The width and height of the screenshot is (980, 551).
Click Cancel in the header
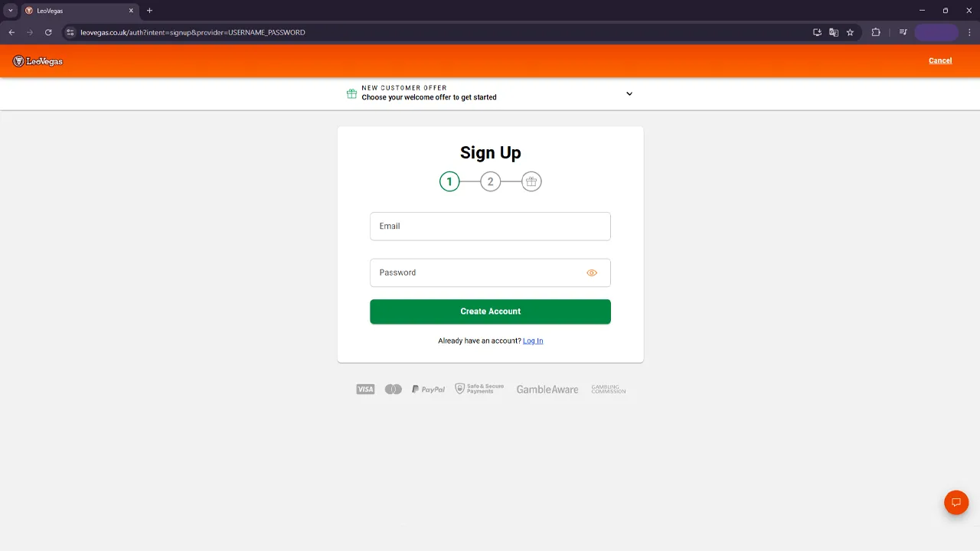point(940,60)
